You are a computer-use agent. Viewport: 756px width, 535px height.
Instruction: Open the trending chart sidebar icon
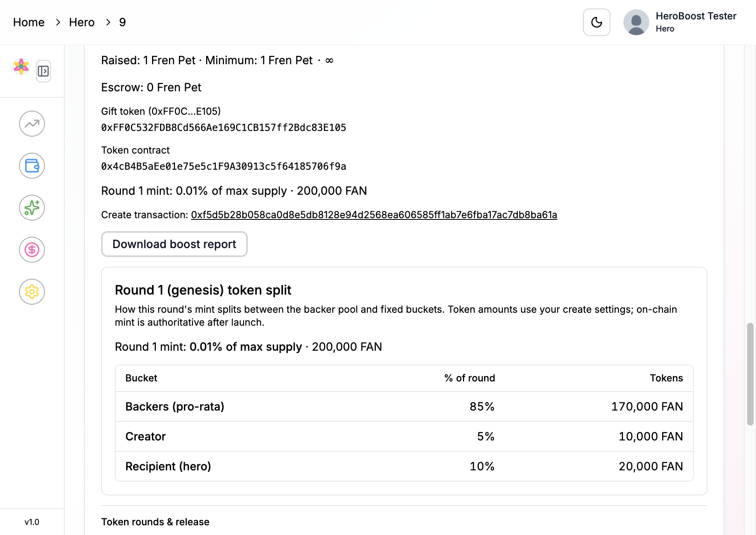click(32, 124)
